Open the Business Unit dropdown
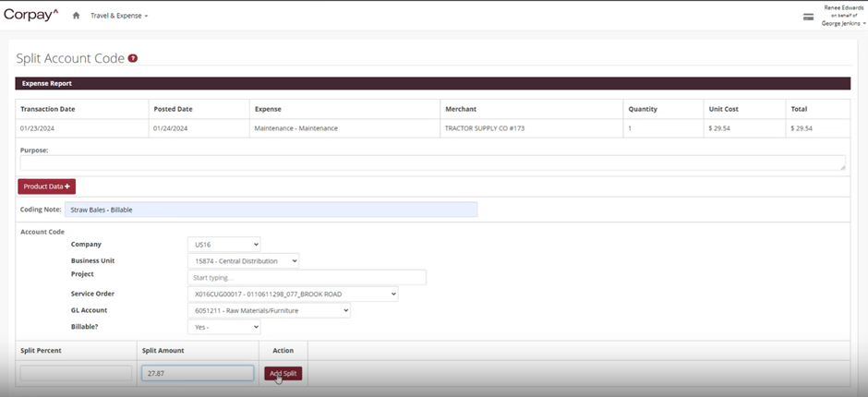Screen dimensions: 868x397 (x=243, y=261)
